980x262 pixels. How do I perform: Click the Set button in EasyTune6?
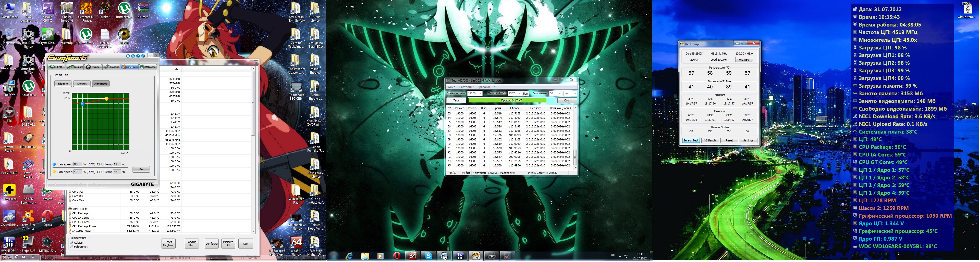pos(142,169)
